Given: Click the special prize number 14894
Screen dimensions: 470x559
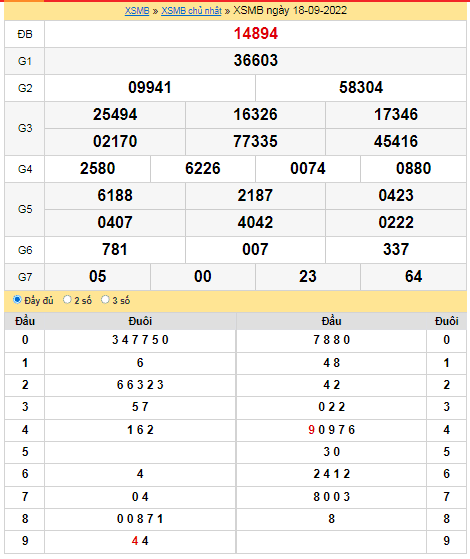Looking at the screenshot, I should (256, 34).
